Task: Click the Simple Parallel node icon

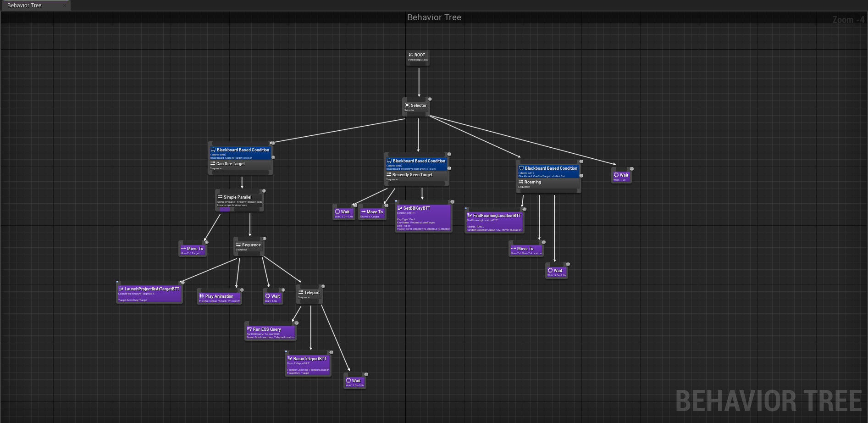Action: coord(220,197)
